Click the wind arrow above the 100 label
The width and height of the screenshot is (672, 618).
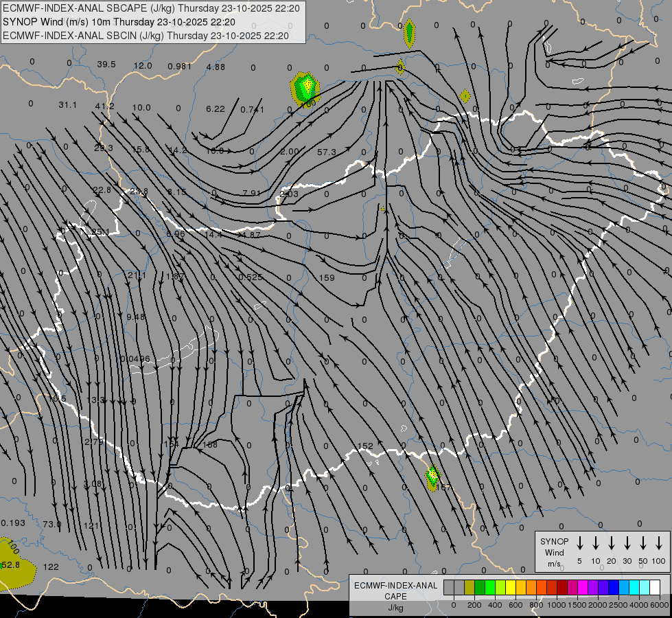pos(659,543)
